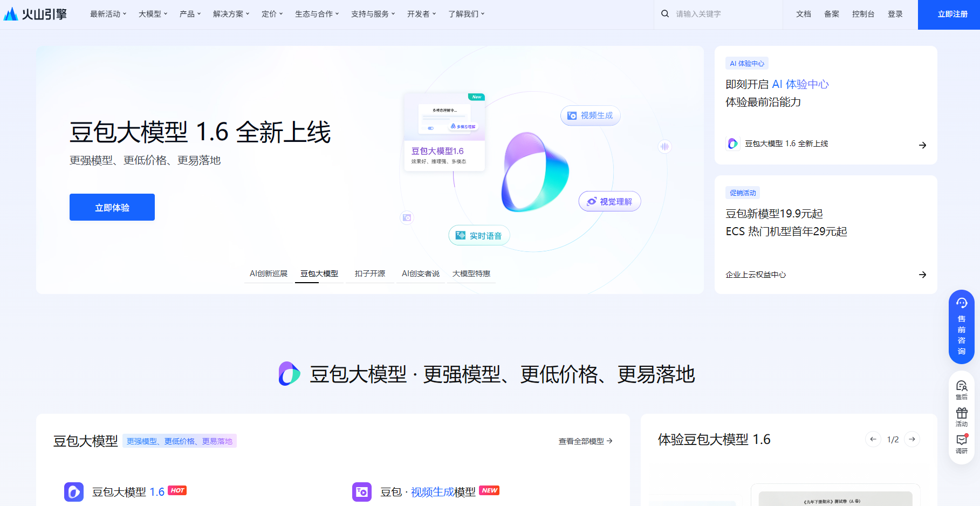Open the after-sales (售后) support icon
980x506 pixels.
point(962,390)
